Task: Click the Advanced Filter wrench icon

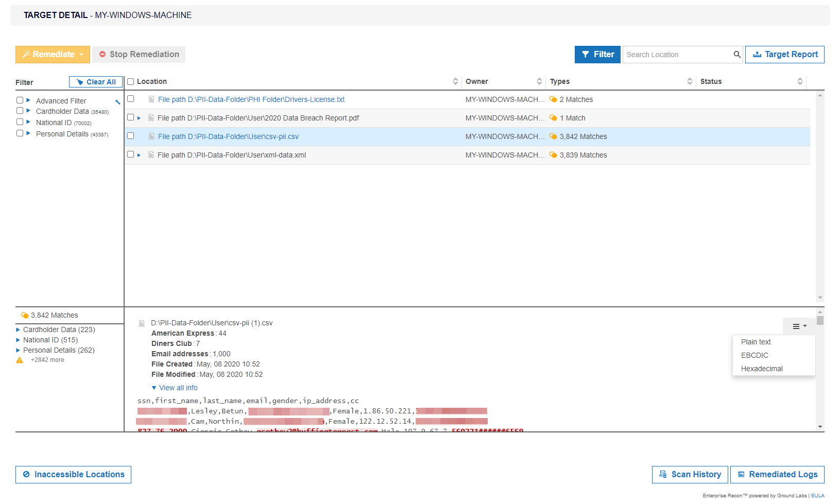Action: (x=117, y=102)
